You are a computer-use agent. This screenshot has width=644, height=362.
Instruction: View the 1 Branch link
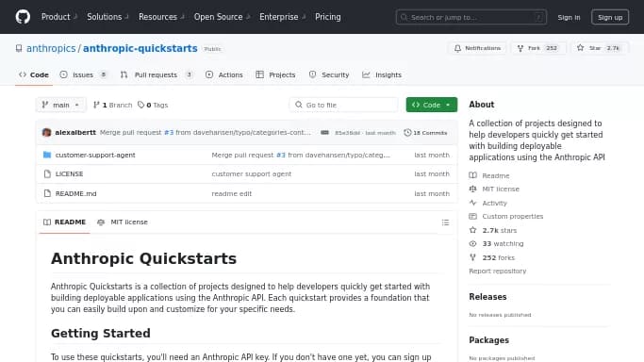(x=112, y=105)
